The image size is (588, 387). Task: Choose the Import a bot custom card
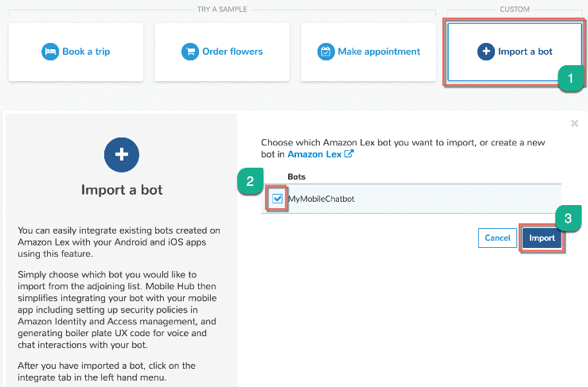tap(515, 52)
